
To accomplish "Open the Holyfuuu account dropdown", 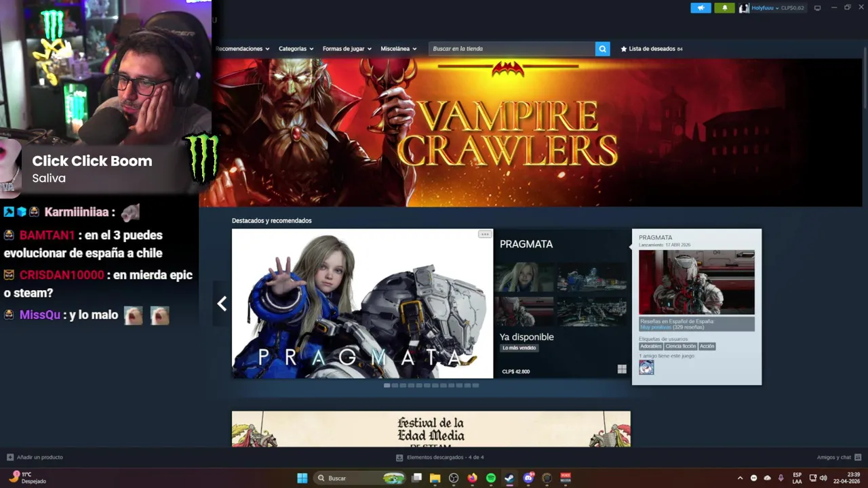I will [765, 8].
